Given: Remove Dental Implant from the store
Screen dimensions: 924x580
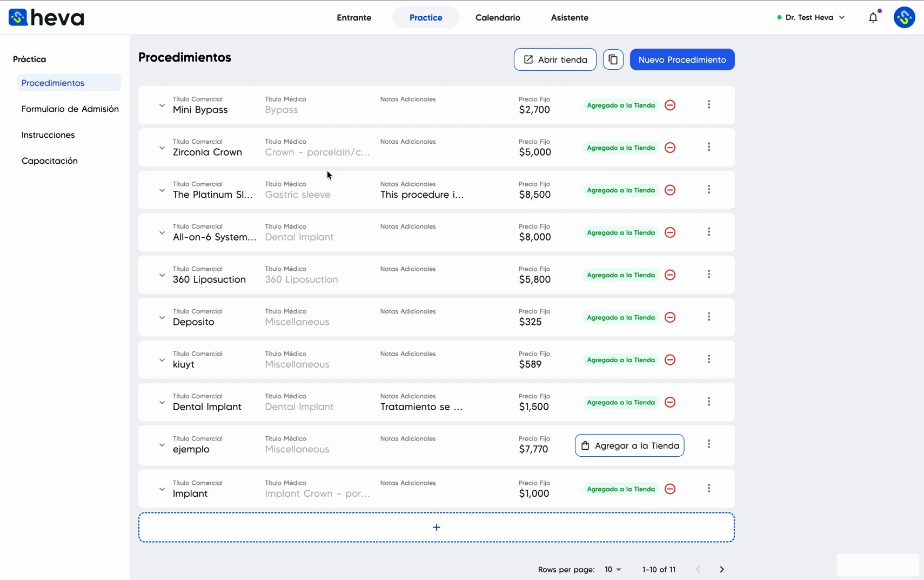Looking at the screenshot, I should 670,402.
